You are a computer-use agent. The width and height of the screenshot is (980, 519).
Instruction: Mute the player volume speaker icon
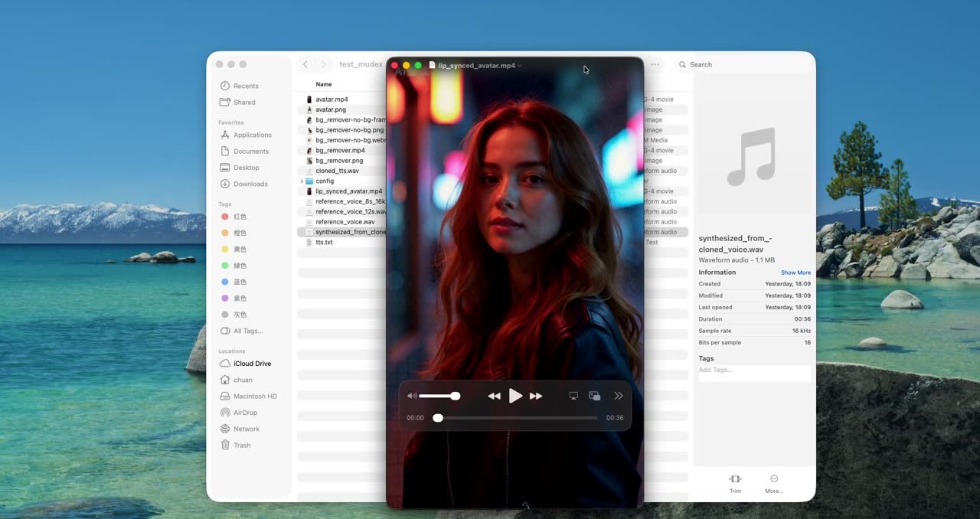tap(412, 396)
